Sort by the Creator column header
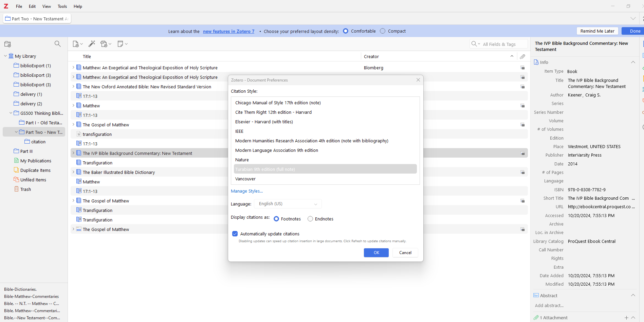 tap(439, 56)
